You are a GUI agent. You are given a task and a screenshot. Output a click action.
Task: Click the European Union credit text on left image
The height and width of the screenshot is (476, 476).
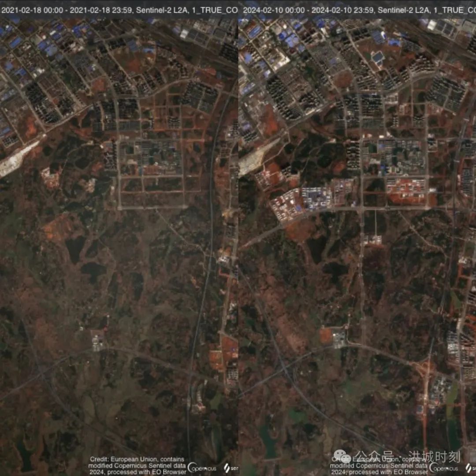click(137, 465)
